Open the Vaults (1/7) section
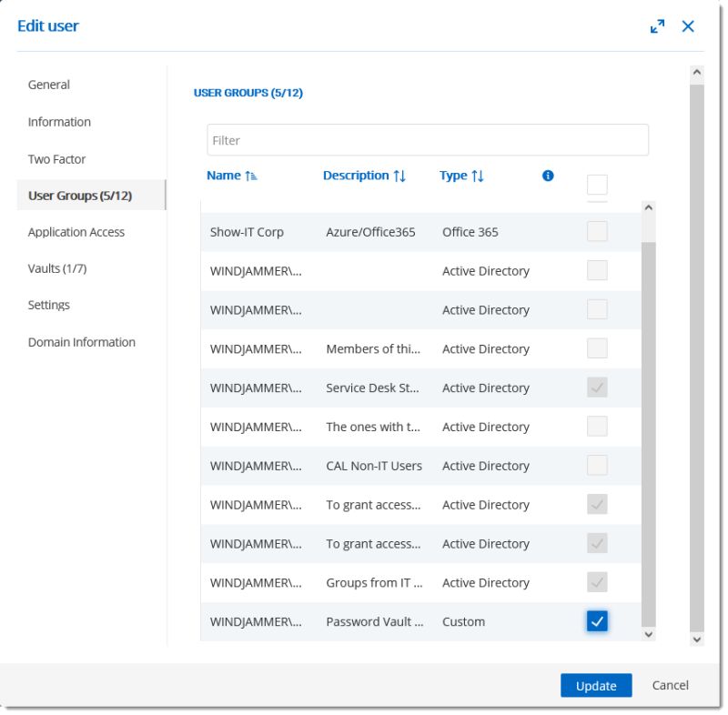This screenshot has width=728, height=715. (56, 268)
